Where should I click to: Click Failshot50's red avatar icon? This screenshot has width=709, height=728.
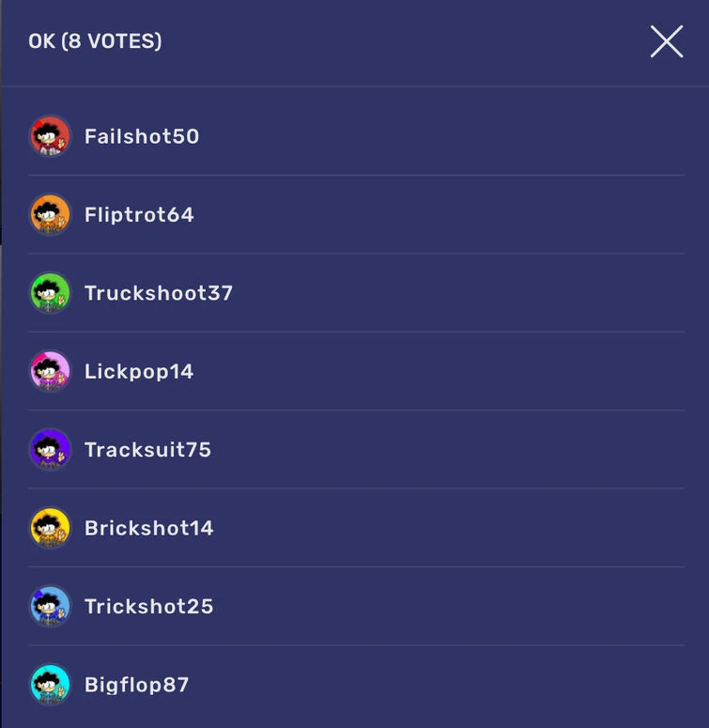tap(50, 136)
